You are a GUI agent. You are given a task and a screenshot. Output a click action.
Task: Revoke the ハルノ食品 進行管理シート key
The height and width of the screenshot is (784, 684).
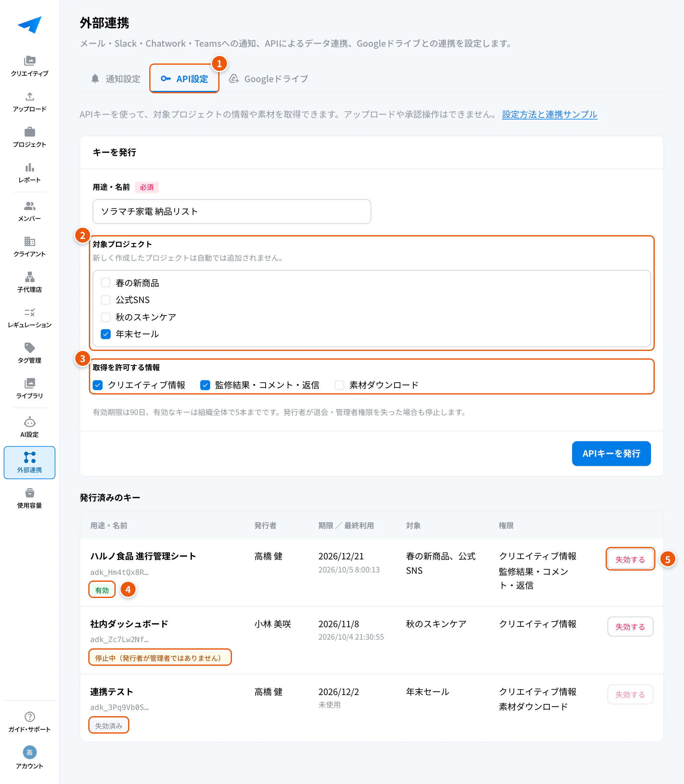pyautogui.click(x=630, y=559)
